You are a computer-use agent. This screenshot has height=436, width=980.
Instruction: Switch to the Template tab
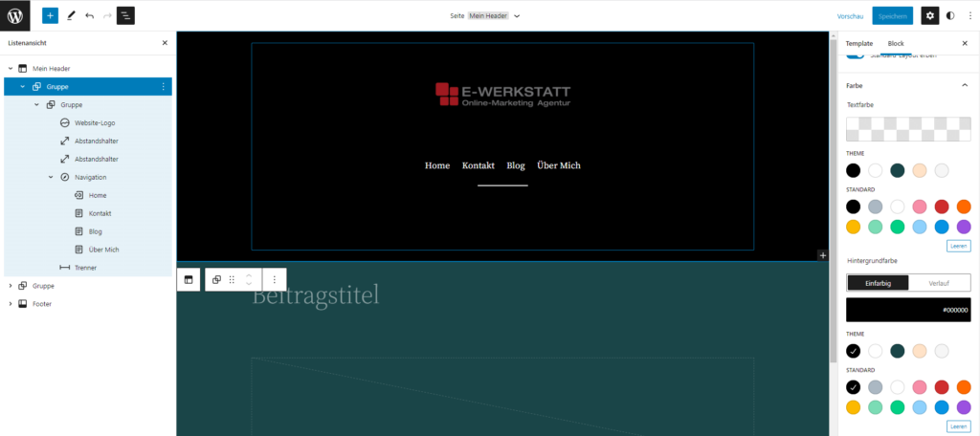point(858,43)
